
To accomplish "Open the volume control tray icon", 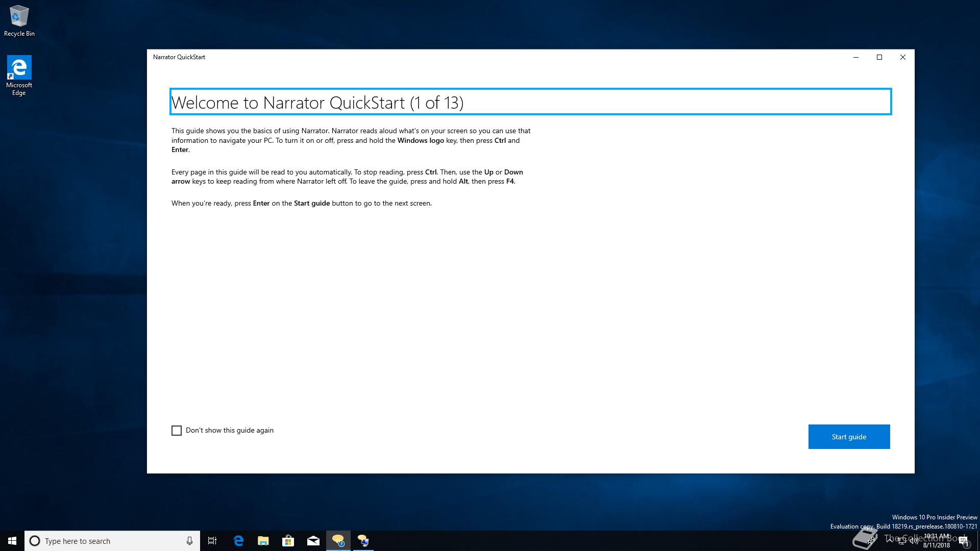I will [914, 541].
